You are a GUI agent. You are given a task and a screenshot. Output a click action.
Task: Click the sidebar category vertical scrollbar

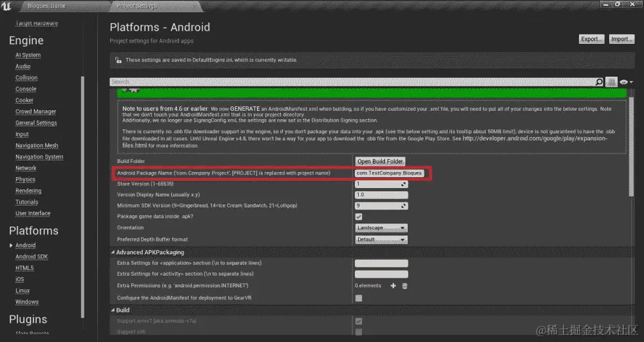(82, 197)
